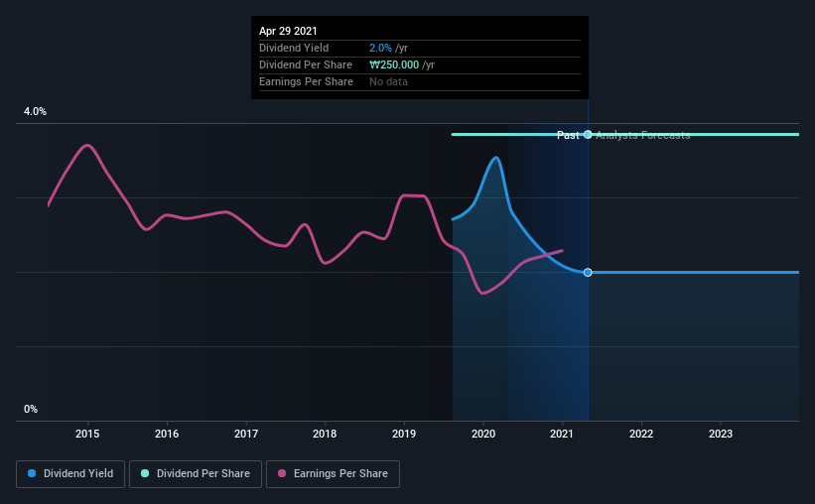
Task: Click the 0% y-axis label
Action: [x=31, y=409]
